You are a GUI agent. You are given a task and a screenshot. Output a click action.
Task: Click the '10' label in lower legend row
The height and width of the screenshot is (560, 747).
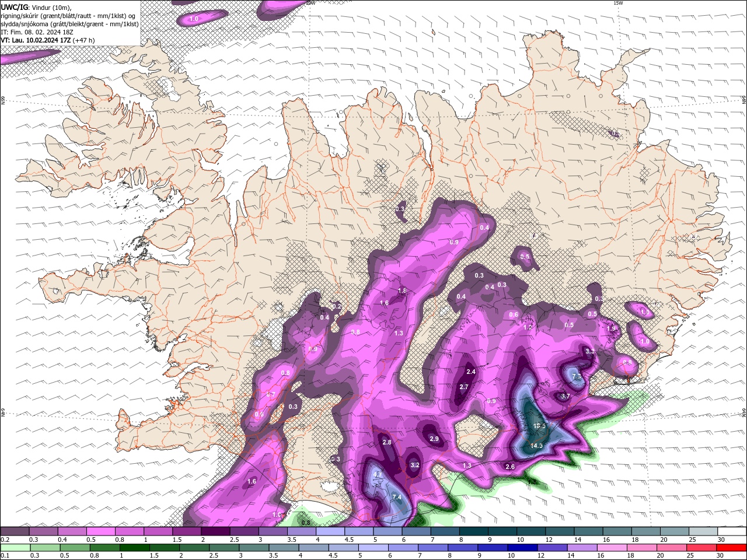pyautogui.click(x=511, y=556)
